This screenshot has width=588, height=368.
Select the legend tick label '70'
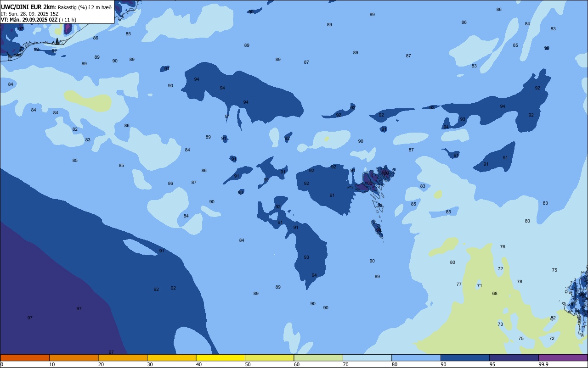click(345, 364)
